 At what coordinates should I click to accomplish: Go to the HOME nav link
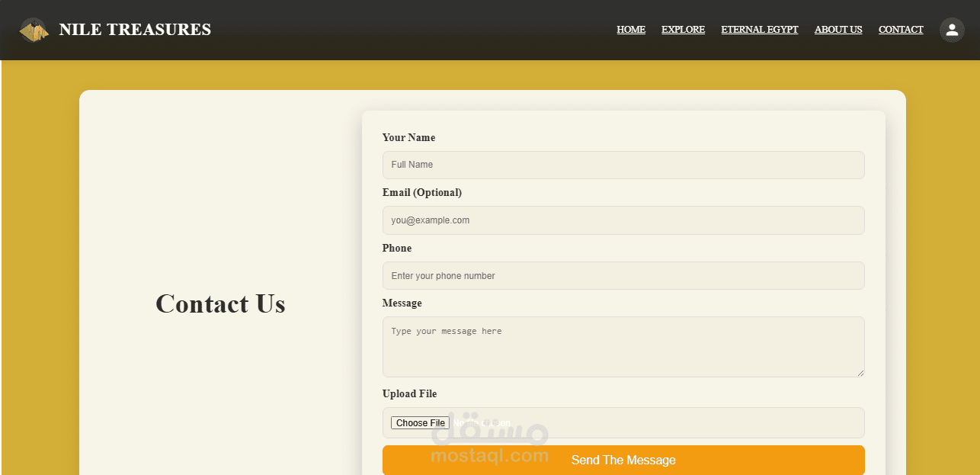[x=631, y=30]
